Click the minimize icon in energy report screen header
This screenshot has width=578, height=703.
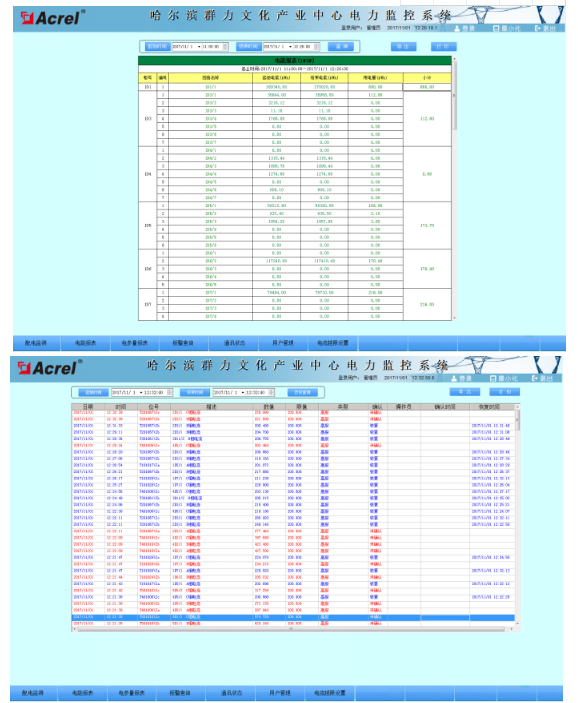[495, 28]
